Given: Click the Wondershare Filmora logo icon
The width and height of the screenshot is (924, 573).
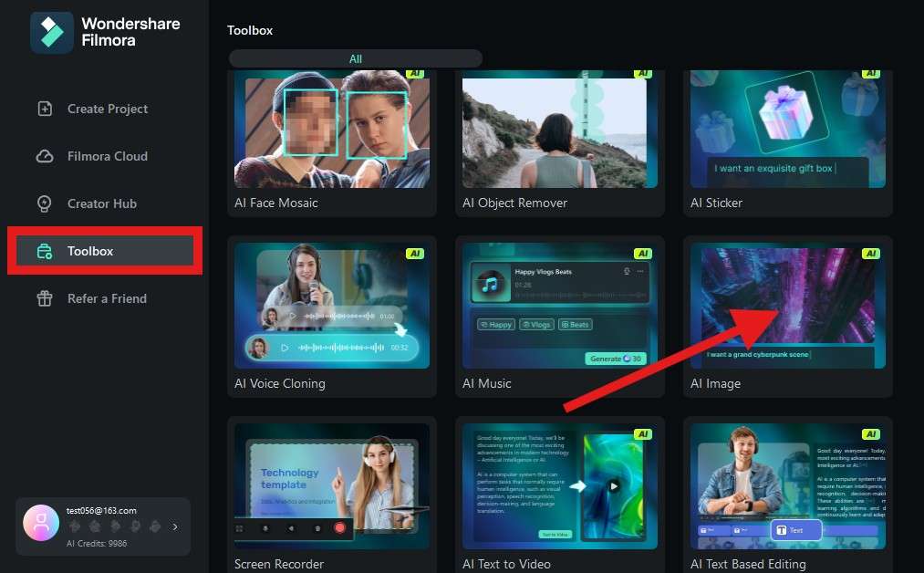Looking at the screenshot, I should tap(52, 33).
